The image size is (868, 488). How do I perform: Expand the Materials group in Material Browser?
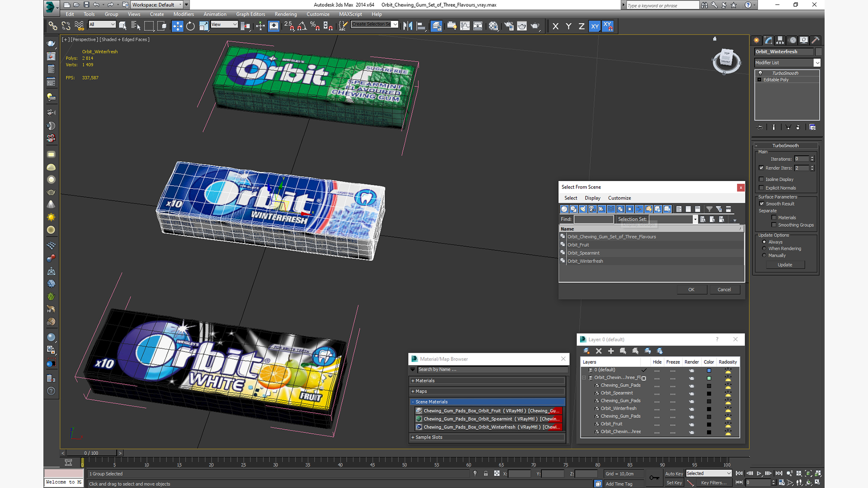487,381
